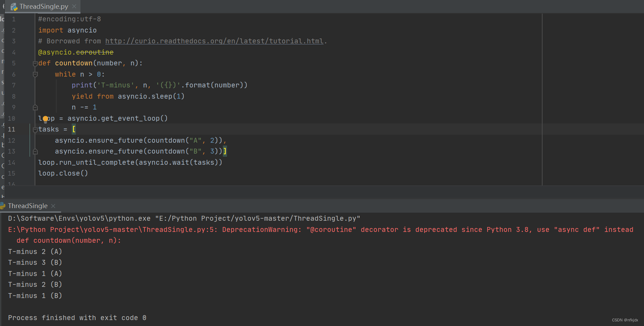Select the ThreadSingle.py editor tab
Image resolution: width=644 pixels, height=326 pixels.
(43, 6)
